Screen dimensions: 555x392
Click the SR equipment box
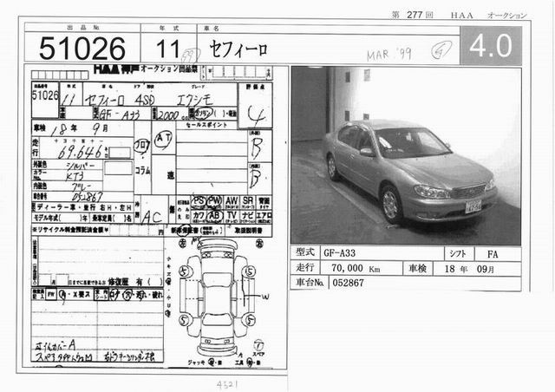248,202
